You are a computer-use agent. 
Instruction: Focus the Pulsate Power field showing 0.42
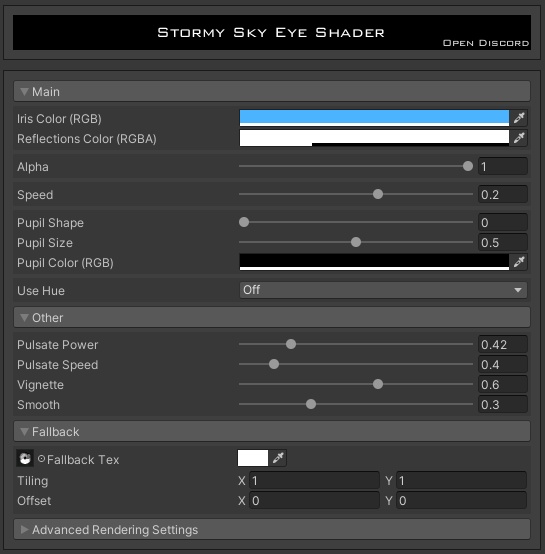click(503, 344)
